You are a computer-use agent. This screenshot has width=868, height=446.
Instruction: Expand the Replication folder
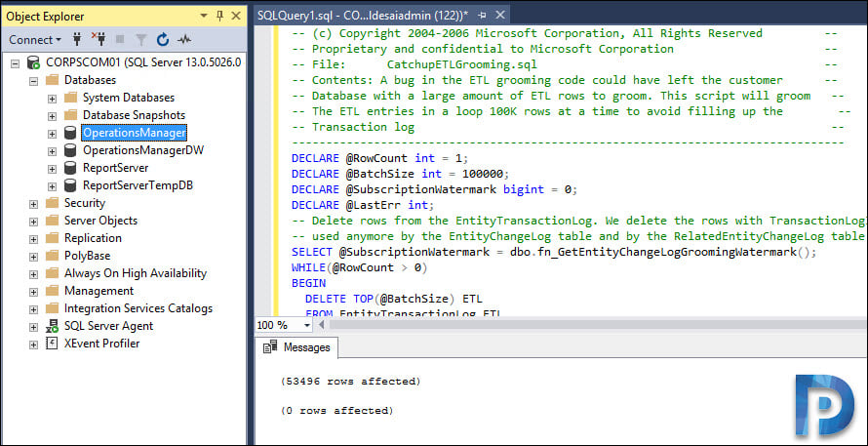(x=34, y=239)
